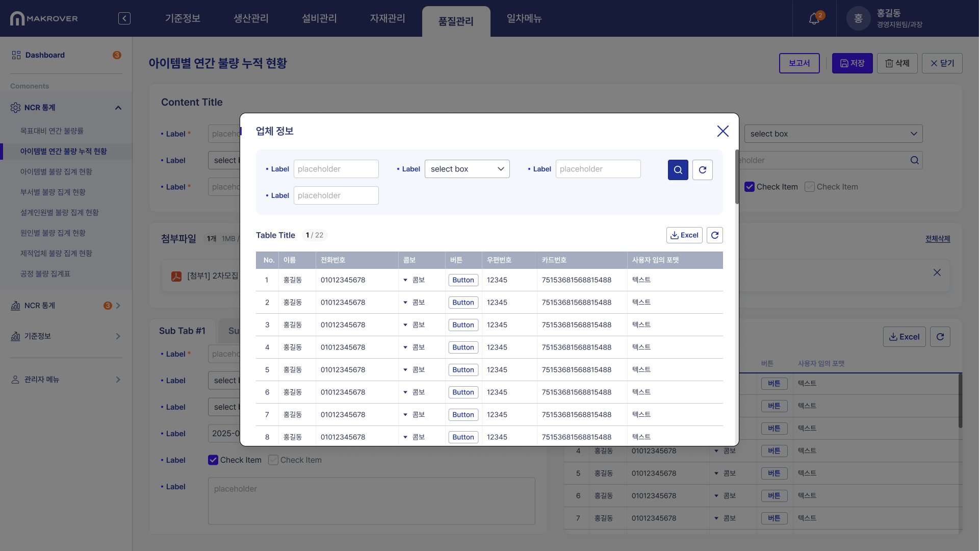Click the 전체삭제 link
Viewport: 980px width, 551px height.
tap(937, 239)
